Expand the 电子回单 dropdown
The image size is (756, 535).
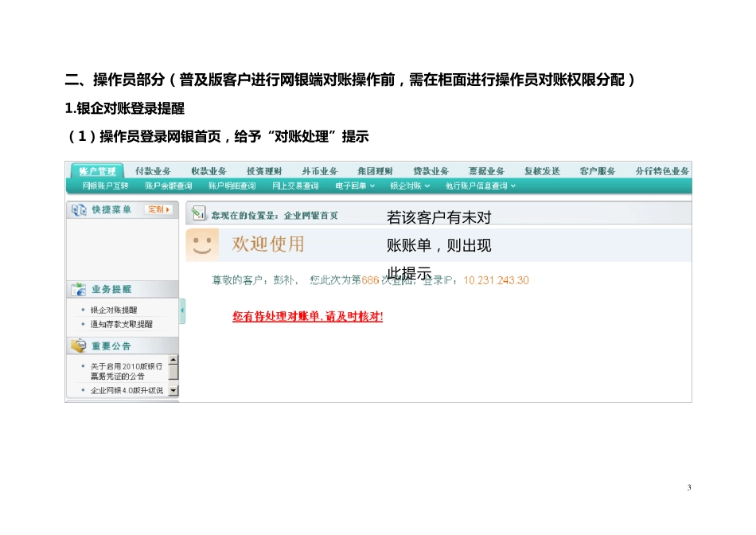tap(355, 185)
